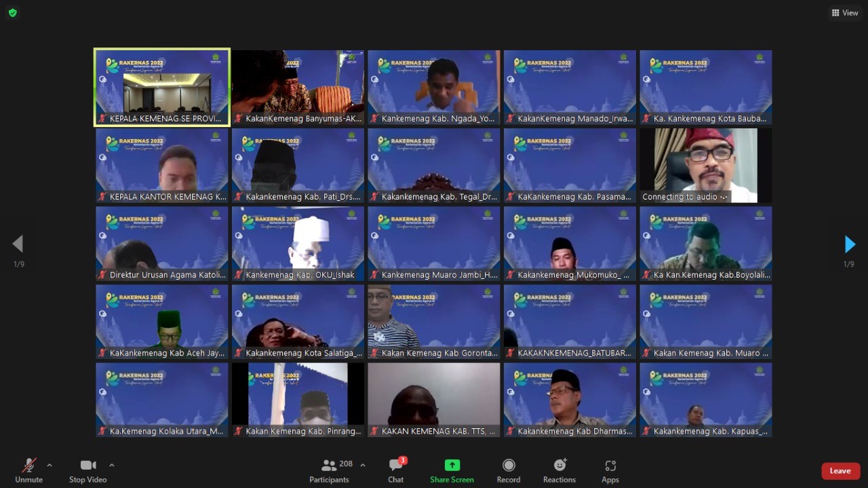Click muted mic icon on Kab. TTS tile
The width and height of the screenshot is (868, 488).
(x=374, y=431)
